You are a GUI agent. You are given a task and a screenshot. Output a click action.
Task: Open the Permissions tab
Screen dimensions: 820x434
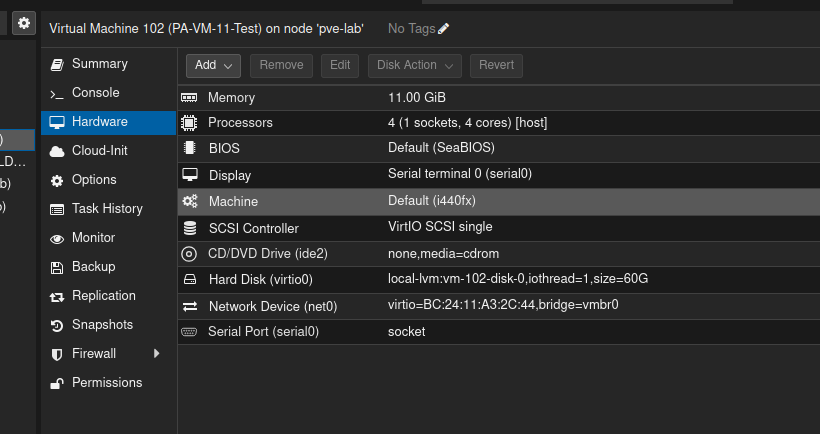click(108, 383)
